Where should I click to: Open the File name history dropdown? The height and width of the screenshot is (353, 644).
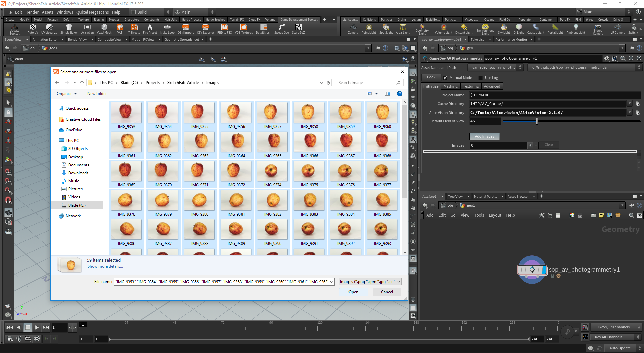coord(332,282)
